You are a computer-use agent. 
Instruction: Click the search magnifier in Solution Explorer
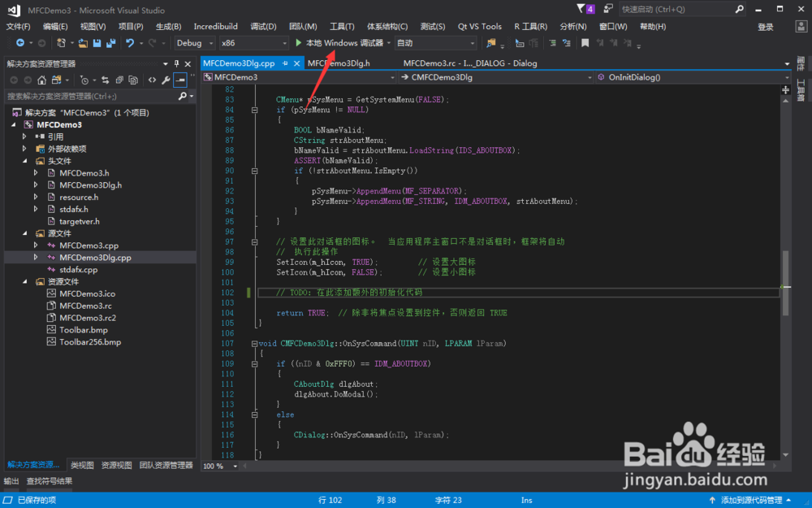click(x=182, y=97)
